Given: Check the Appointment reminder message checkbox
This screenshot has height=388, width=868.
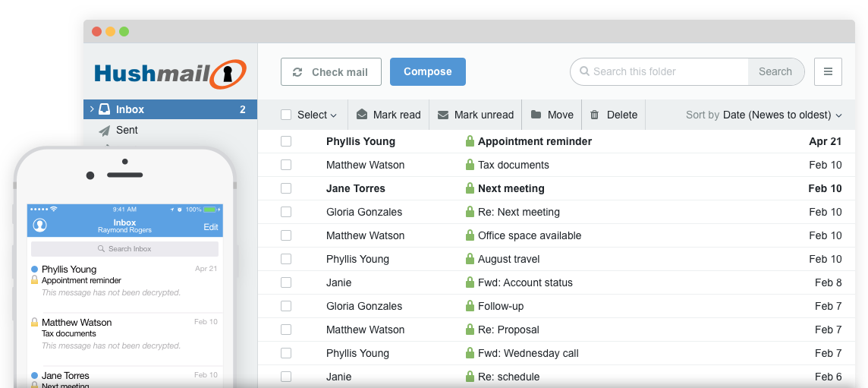Looking at the screenshot, I should coord(285,141).
